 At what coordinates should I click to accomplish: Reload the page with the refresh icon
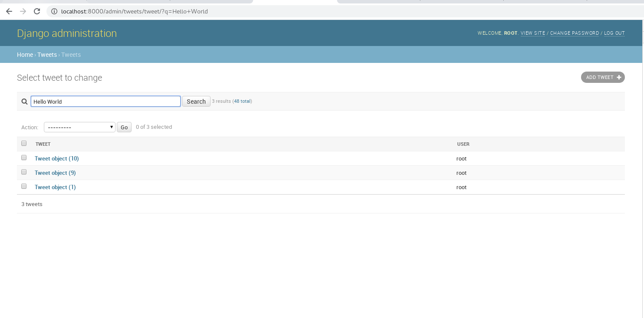tap(37, 11)
